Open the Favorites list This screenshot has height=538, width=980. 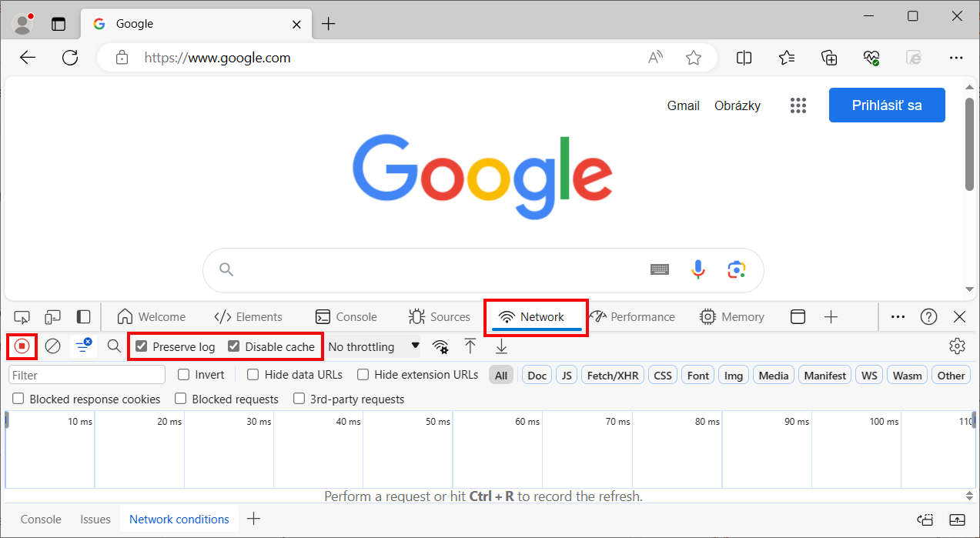click(786, 58)
